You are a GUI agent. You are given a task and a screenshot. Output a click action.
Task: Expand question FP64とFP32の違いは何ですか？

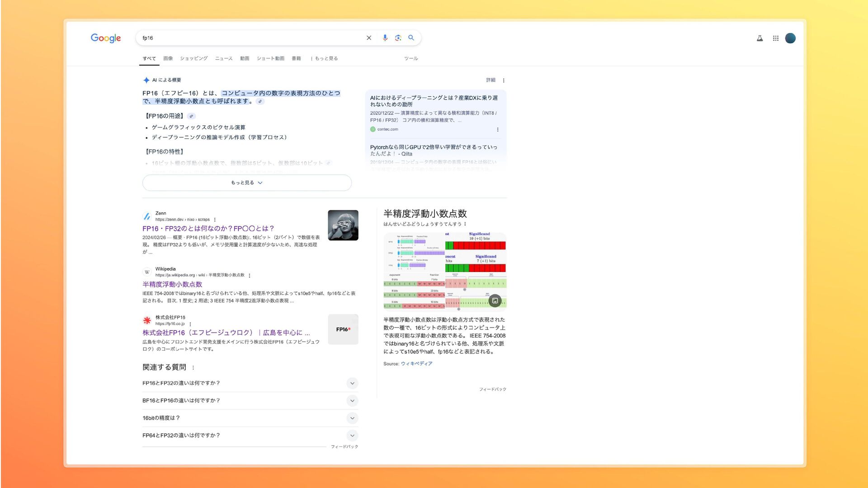tap(250, 436)
